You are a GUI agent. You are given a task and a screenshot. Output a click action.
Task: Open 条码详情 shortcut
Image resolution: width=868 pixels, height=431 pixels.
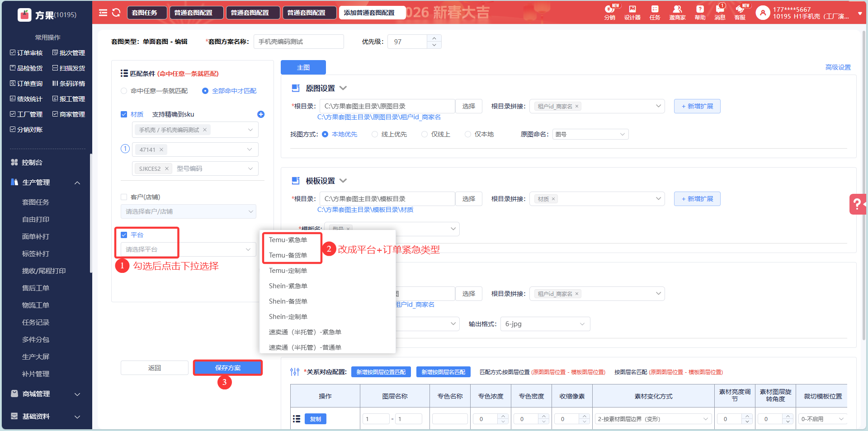coord(69,84)
